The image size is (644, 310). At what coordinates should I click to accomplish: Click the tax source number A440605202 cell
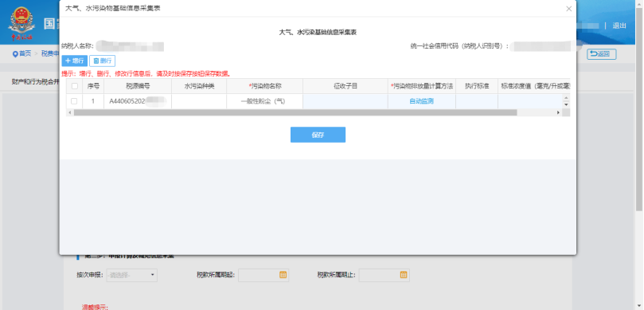[x=138, y=101]
